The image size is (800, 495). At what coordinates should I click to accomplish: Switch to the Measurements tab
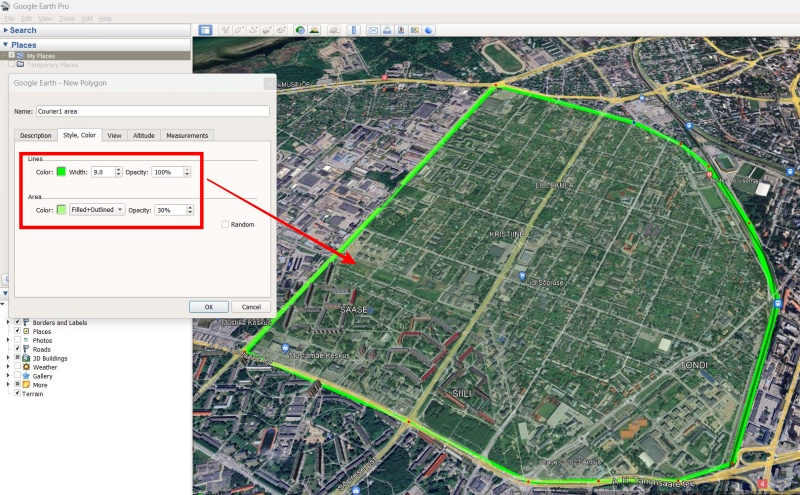click(x=187, y=135)
